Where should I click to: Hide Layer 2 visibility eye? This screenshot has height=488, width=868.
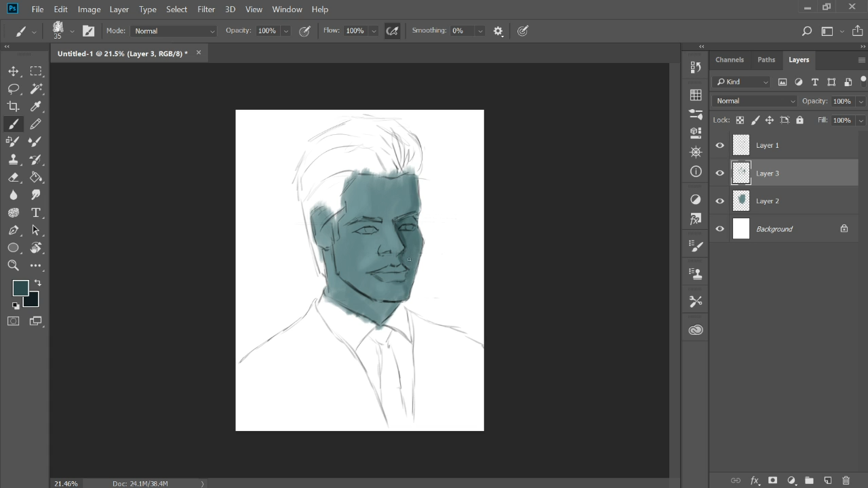pos(720,201)
